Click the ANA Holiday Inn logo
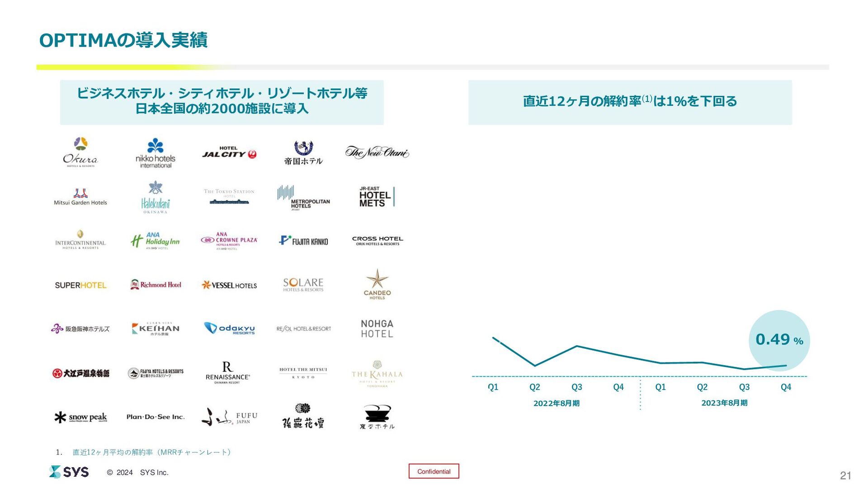868x488 pixels. tap(155, 241)
